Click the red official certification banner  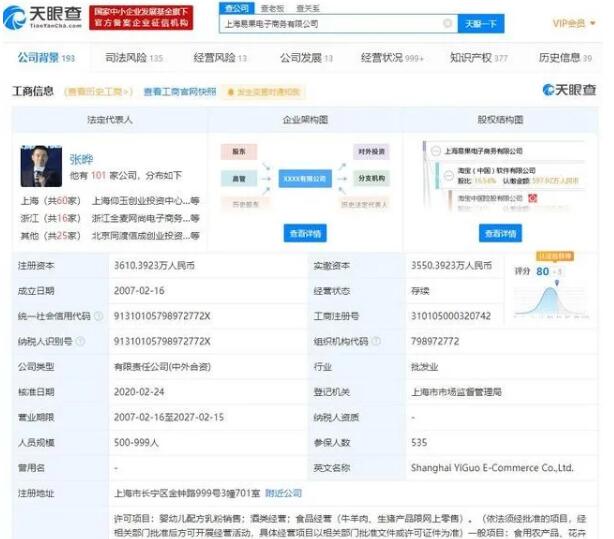coord(141,18)
